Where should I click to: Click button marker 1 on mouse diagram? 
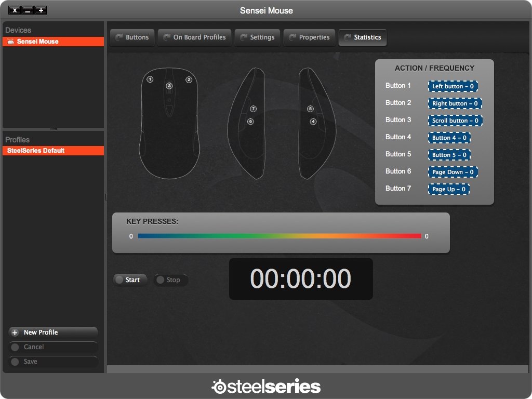click(150, 79)
